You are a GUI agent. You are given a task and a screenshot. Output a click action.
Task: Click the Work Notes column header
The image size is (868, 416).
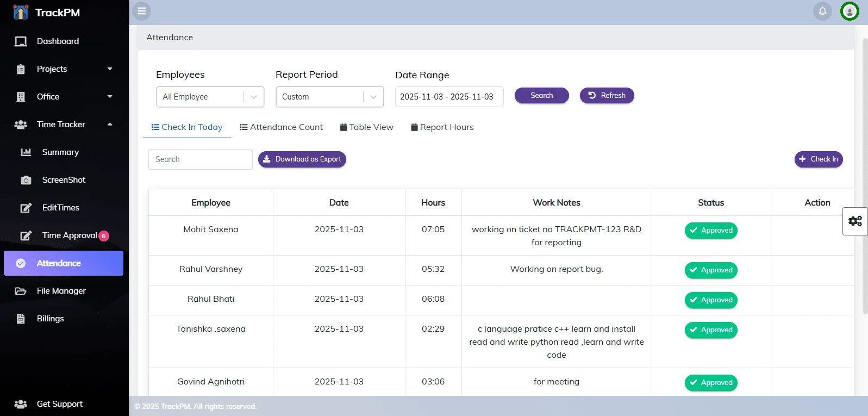coord(557,203)
